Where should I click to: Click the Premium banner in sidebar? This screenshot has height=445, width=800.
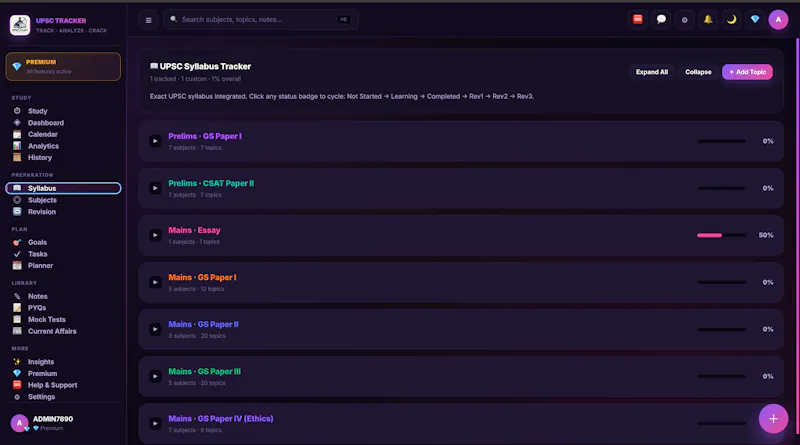63,66
